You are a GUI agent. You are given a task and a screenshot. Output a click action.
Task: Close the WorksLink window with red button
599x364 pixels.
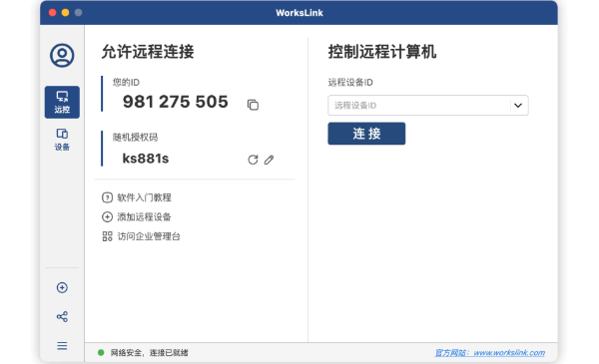[x=53, y=13]
